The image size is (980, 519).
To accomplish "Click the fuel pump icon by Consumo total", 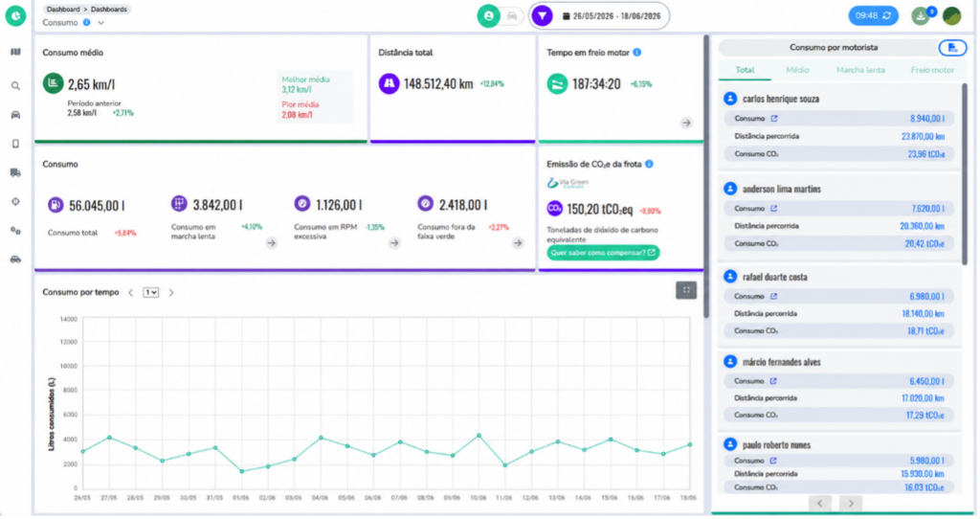I will [x=56, y=205].
